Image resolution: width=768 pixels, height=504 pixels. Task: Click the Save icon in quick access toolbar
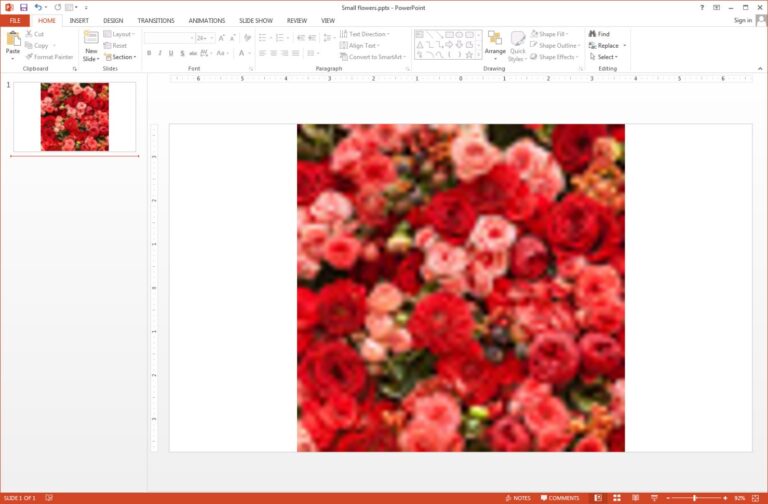click(x=23, y=7)
